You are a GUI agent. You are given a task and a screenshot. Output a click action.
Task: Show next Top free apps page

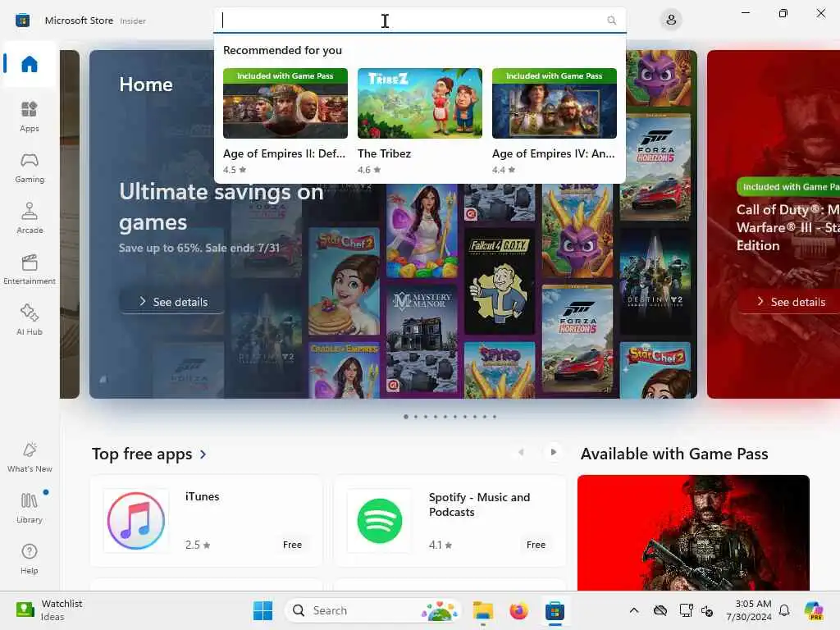coord(554,452)
